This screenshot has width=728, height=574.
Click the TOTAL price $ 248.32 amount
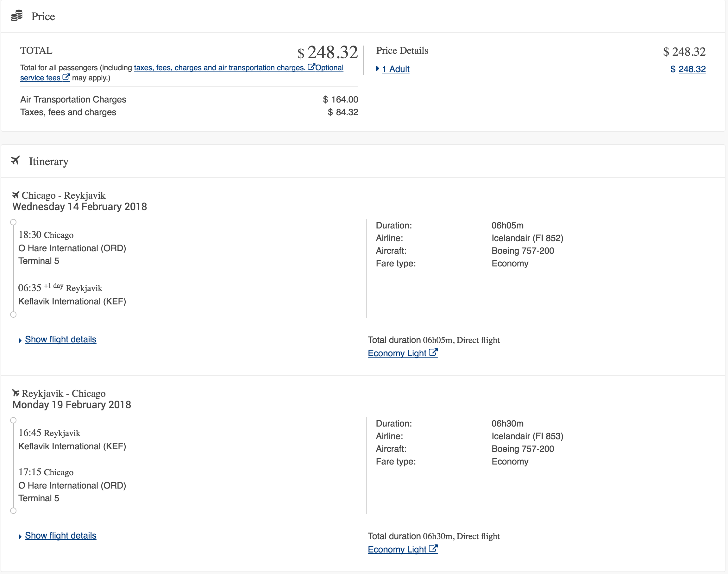click(x=328, y=53)
